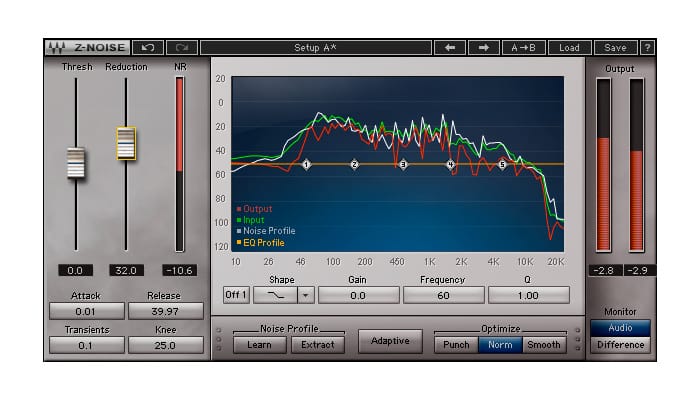The image size is (700, 400).
Task: Switch Monitor to Audio
Action: click(620, 328)
